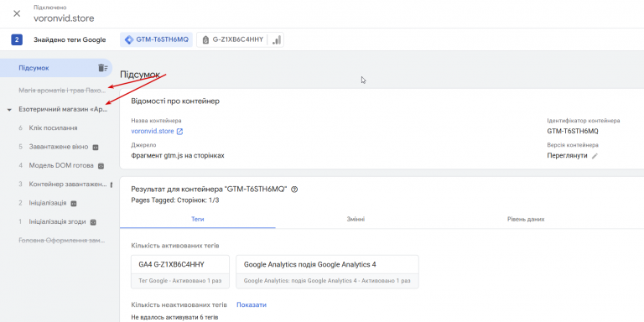Click the icon next to Модель DOM готова
This screenshot has height=322, width=644.
[101, 166]
